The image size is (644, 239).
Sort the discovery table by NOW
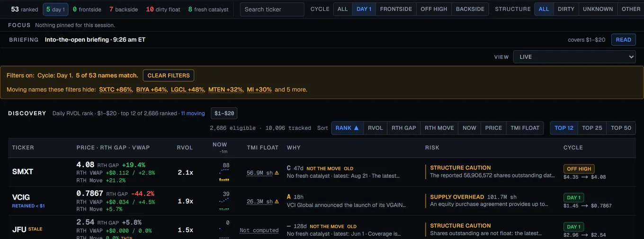(x=470, y=128)
